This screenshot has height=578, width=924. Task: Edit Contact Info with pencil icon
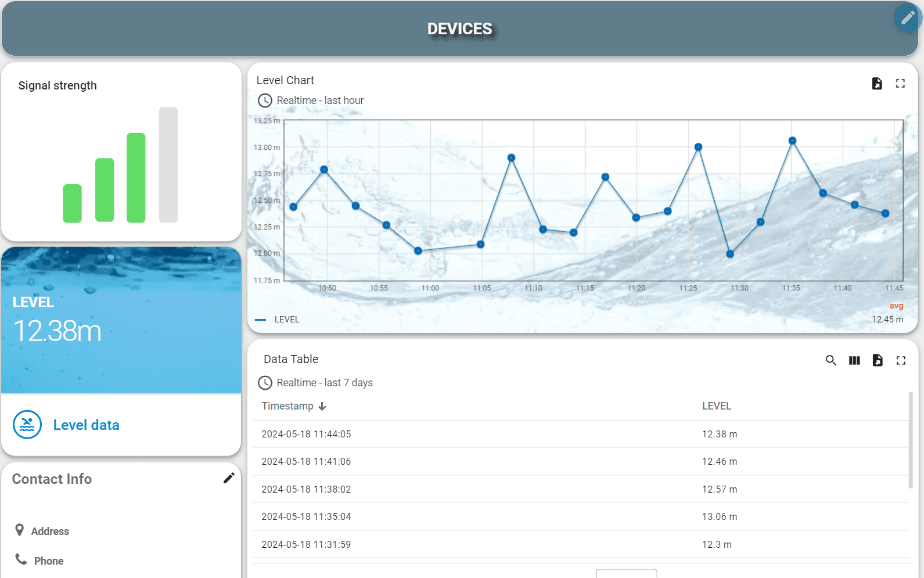(229, 478)
